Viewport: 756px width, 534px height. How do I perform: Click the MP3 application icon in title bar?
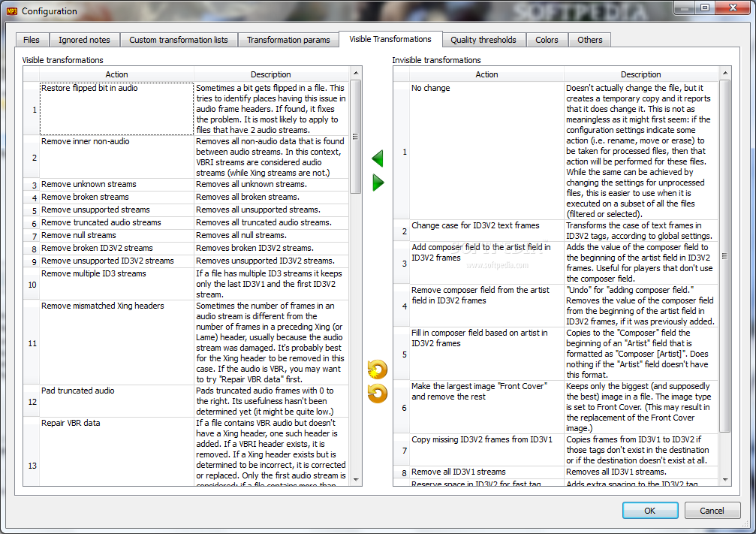coord(11,11)
